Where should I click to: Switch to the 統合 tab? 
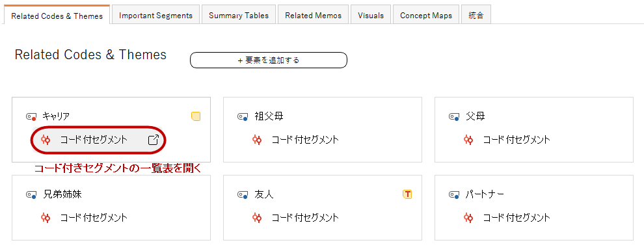pos(476,16)
